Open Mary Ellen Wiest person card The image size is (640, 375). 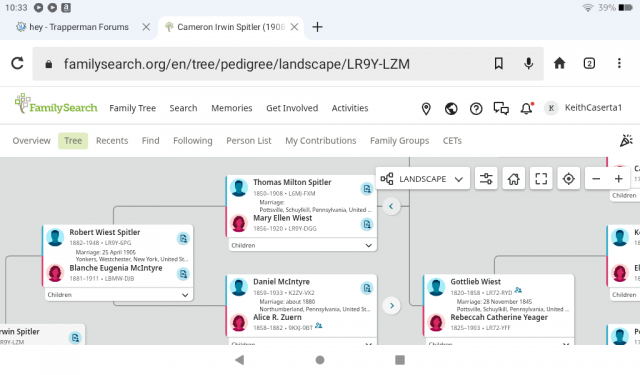click(282, 218)
